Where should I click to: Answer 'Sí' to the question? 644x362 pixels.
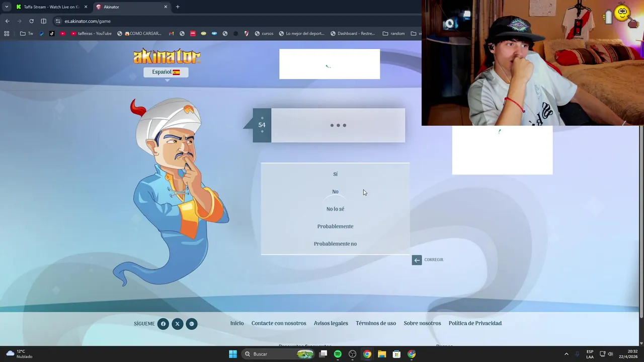(335, 174)
